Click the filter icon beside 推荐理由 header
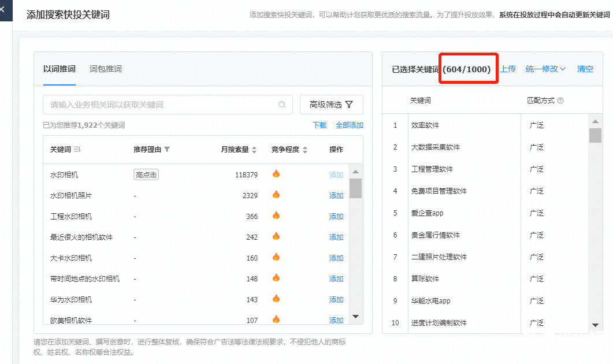 [x=167, y=150]
